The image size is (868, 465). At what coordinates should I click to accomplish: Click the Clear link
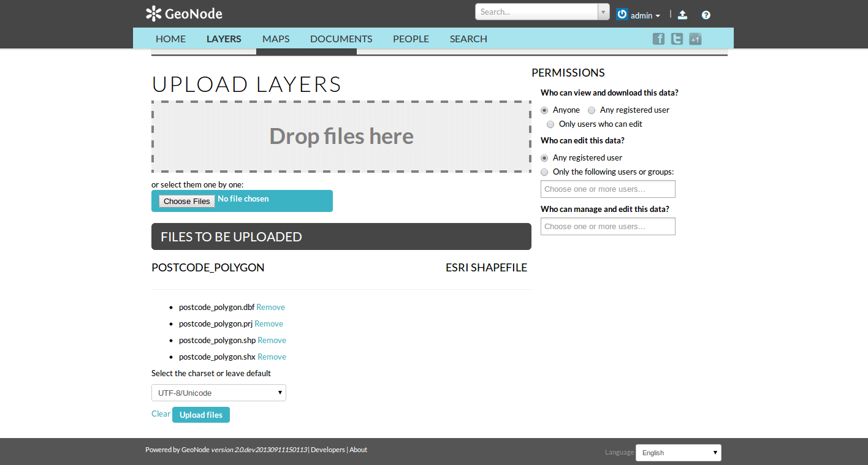(161, 414)
